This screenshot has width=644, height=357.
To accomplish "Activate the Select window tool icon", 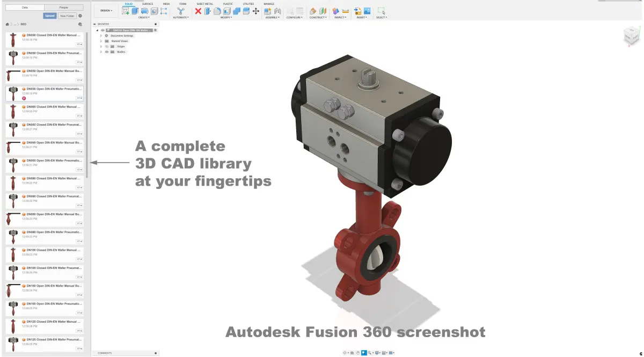I will pos(381,11).
